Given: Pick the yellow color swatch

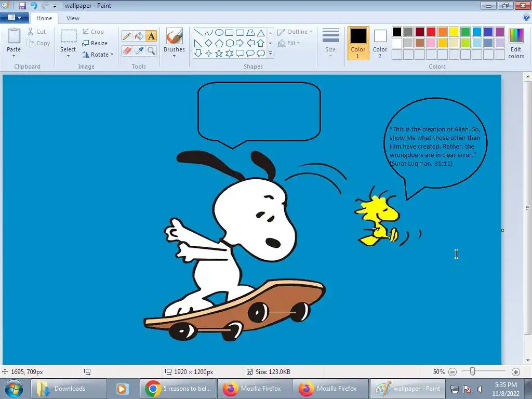Looking at the screenshot, I should (454, 32).
